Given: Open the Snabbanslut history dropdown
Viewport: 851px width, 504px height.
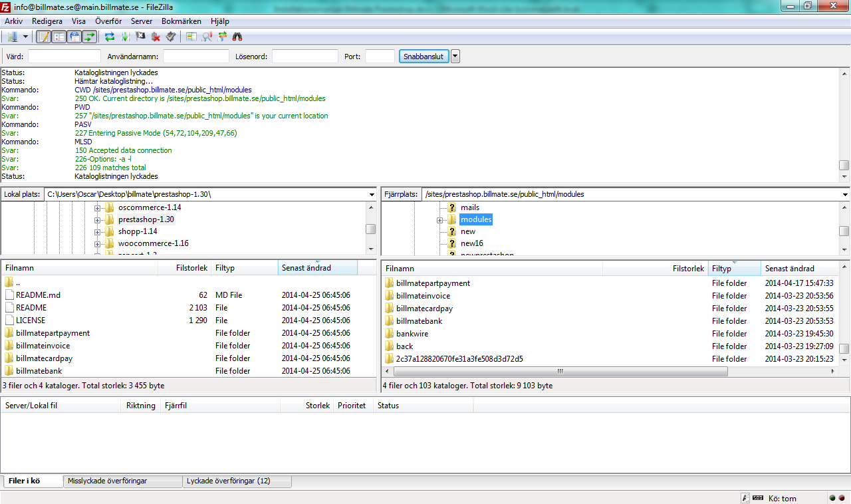Looking at the screenshot, I should tap(455, 57).
